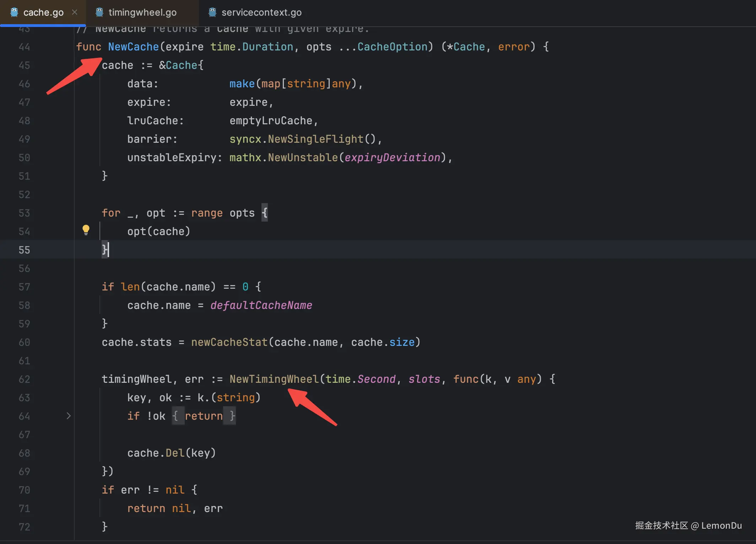This screenshot has width=756, height=544.
Task: Click the expiryDeviation constant
Action: [x=392, y=157]
